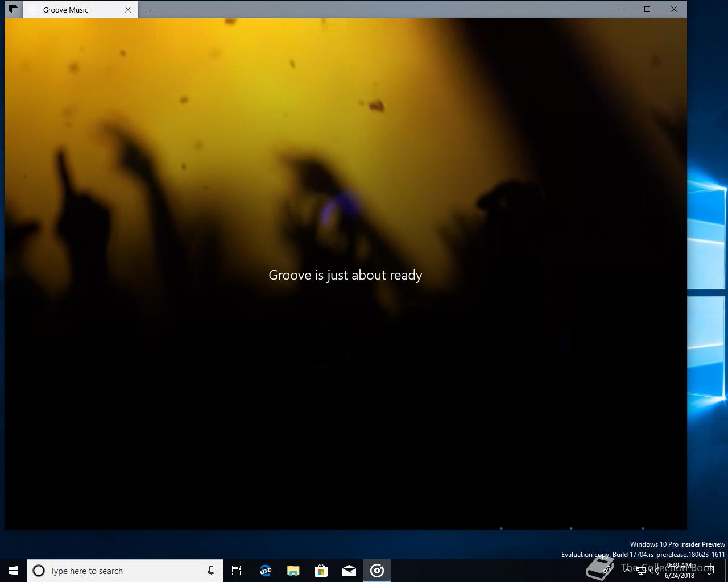The image size is (728, 582).
Task: Open Microsoft Store from the taskbar
Action: 321,571
